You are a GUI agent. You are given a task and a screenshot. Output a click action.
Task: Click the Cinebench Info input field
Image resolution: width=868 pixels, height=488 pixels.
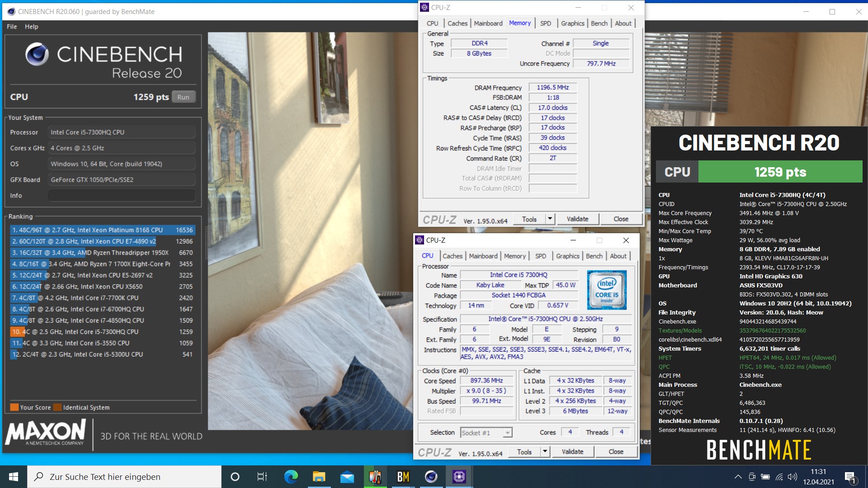[121, 196]
